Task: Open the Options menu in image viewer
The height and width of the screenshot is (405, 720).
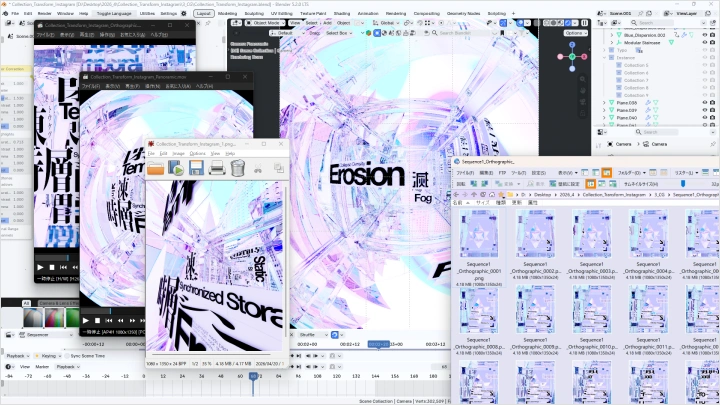Action: coord(197,153)
